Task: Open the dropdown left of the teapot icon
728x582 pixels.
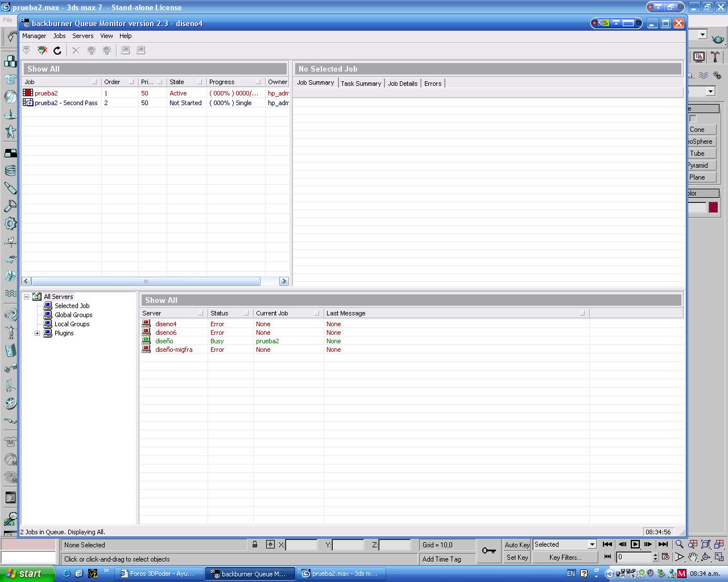Action: point(702,35)
